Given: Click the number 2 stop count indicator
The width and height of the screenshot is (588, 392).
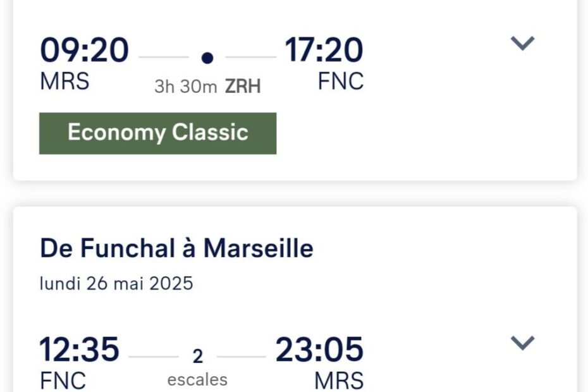Looking at the screenshot, I should 198,357.
